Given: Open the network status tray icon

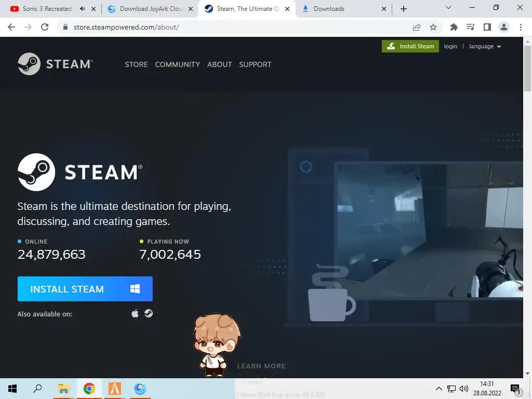Looking at the screenshot, I should coord(451,389).
